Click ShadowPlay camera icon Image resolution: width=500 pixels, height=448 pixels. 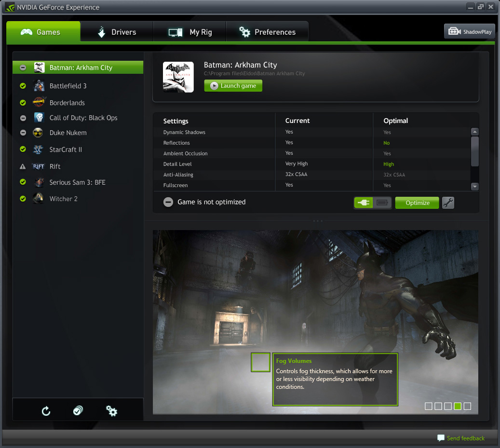(x=454, y=31)
